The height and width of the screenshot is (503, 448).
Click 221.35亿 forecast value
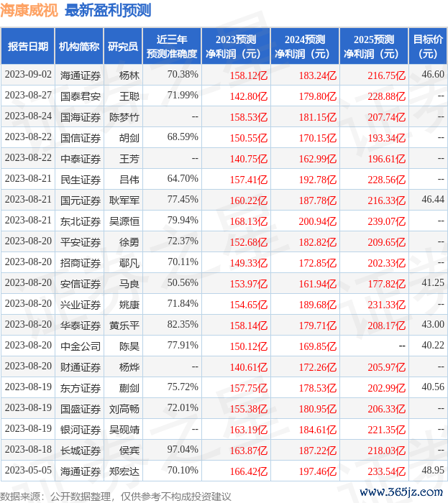[x=387, y=430]
